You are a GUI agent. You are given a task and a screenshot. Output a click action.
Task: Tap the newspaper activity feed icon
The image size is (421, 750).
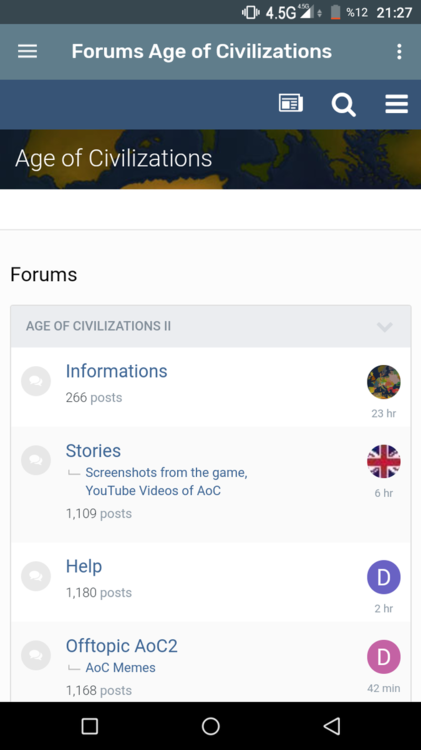point(291,103)
